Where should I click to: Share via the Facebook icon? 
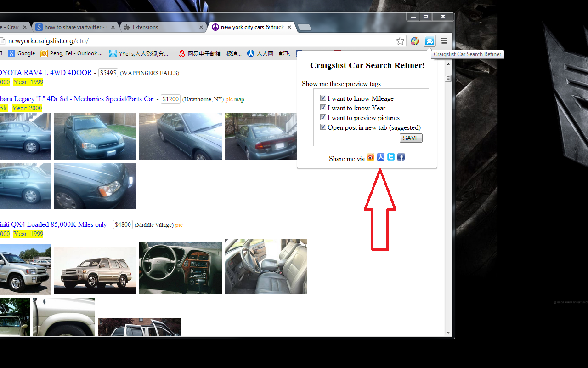pos(401,157)
